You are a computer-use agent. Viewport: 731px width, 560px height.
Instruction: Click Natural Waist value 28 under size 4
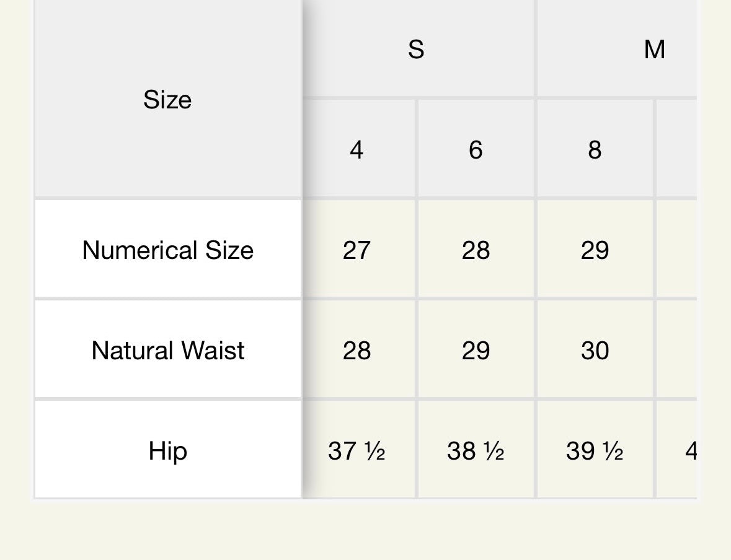[357, 351]
